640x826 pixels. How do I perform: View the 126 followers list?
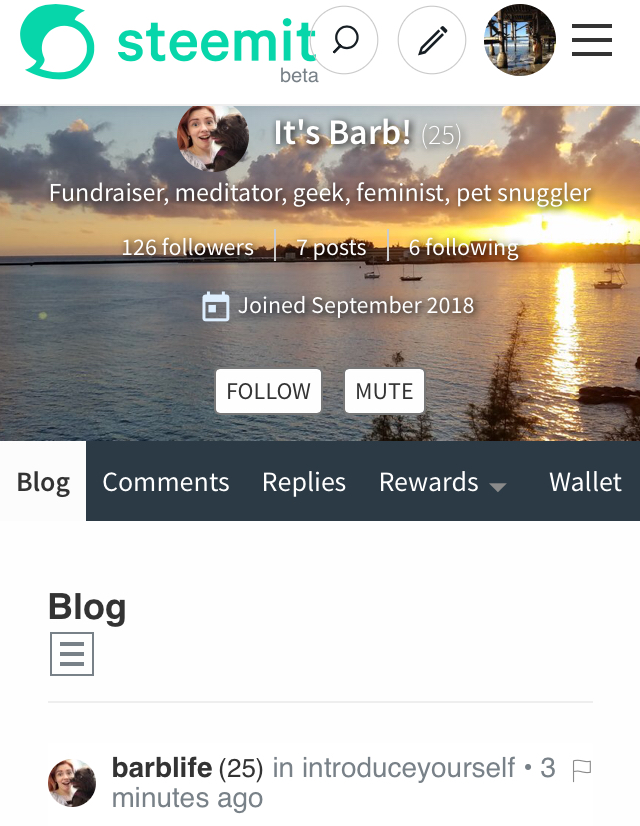click(188, 247)
